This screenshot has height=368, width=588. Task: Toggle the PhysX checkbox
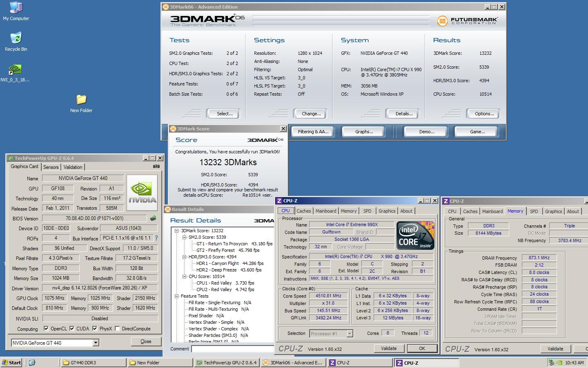95,328
